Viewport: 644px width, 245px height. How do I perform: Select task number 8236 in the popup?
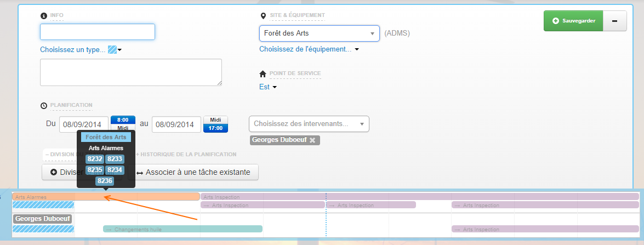point(105,180)
